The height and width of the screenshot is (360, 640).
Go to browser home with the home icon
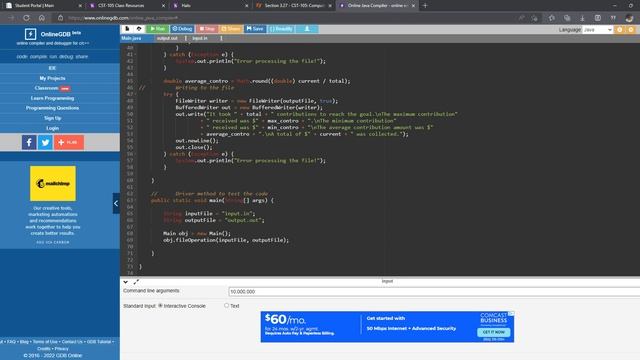[x=42, y=18]
